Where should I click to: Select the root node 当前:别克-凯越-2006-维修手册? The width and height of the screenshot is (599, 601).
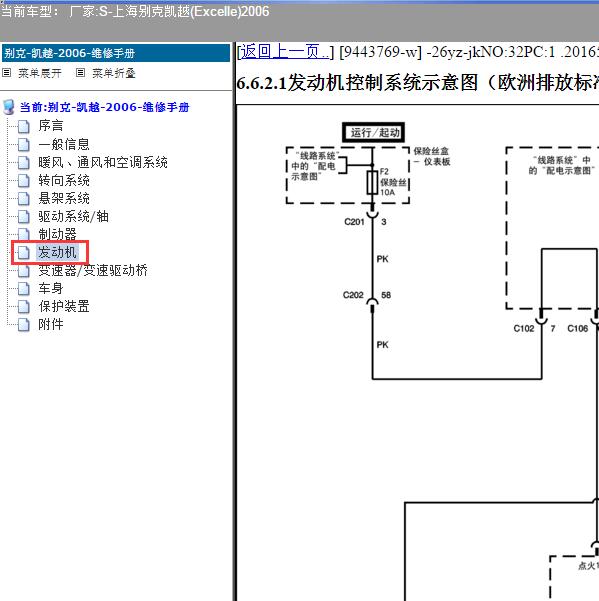[x=105, y=107]
